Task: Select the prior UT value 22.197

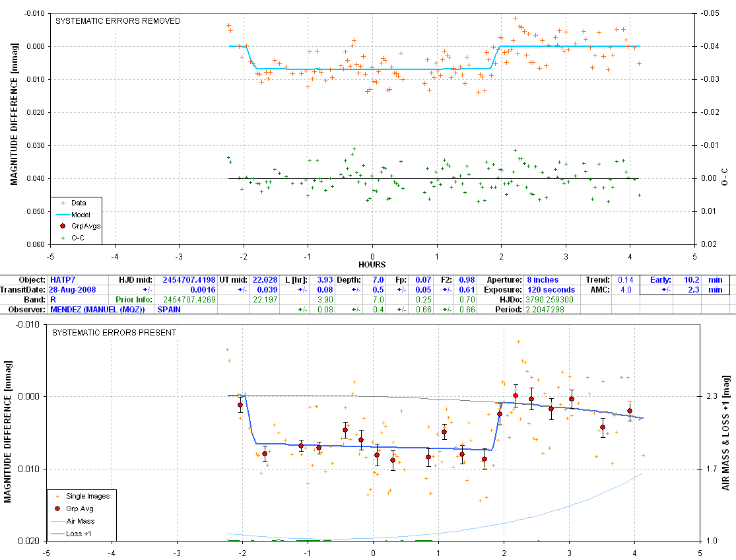Action: 265,299
